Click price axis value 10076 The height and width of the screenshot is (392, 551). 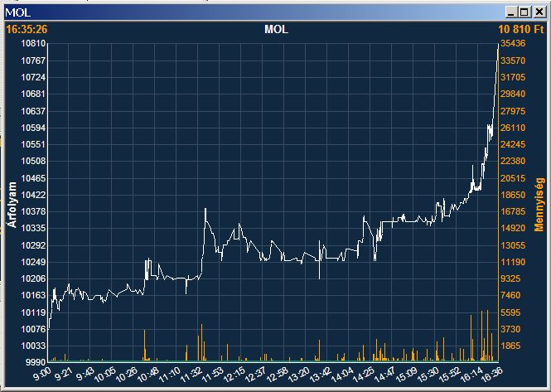(x=33, y=329)
